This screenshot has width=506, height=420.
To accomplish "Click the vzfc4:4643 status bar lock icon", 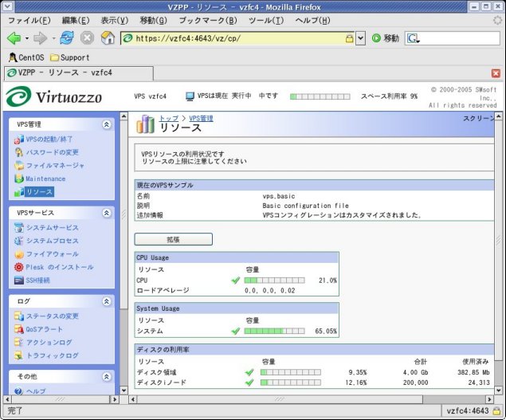I will 496,411.
